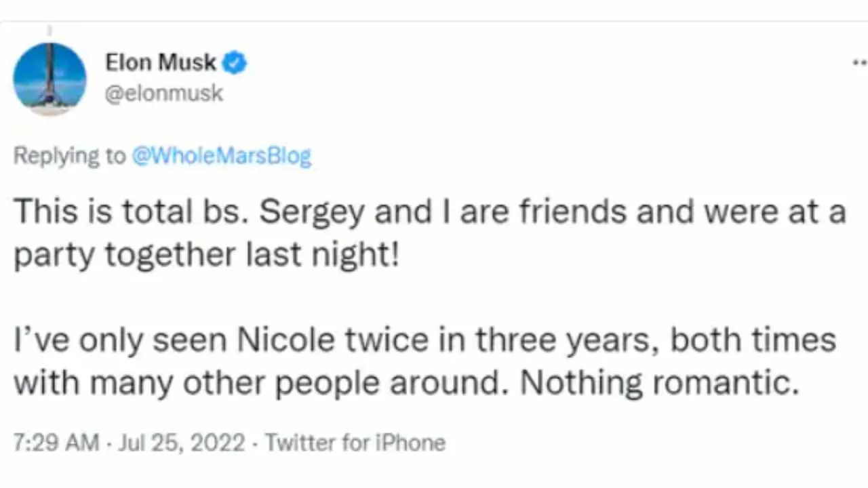Click the 7:29 AM timestamp
This screenshot has width=868, height=488.
pos(56,443)
